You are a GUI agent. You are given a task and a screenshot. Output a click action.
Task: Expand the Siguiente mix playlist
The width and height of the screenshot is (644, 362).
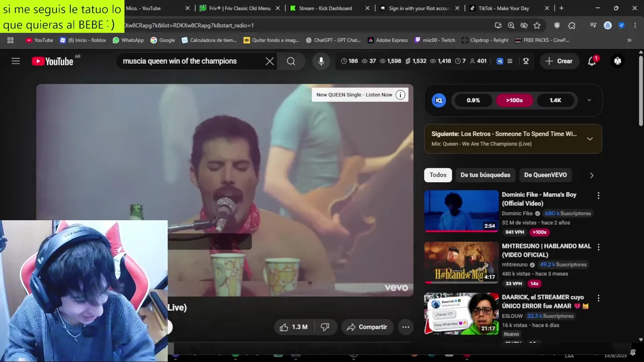click(590, 139)
